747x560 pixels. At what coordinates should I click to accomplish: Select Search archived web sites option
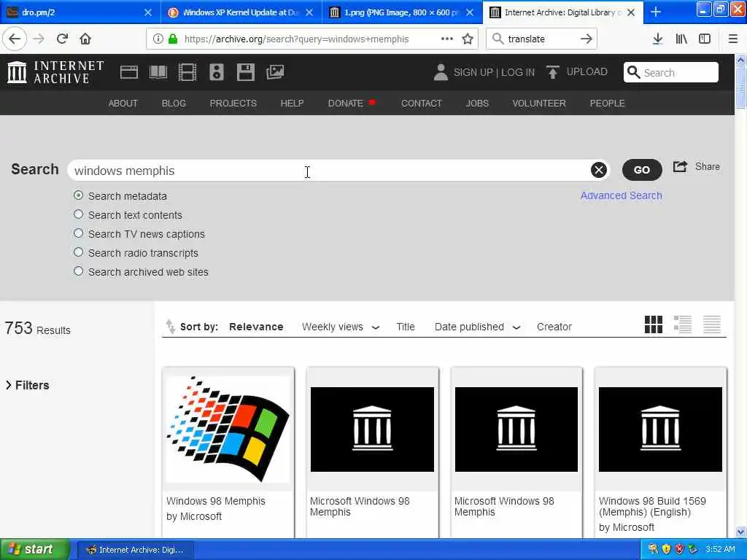click(x=79, y=271)
